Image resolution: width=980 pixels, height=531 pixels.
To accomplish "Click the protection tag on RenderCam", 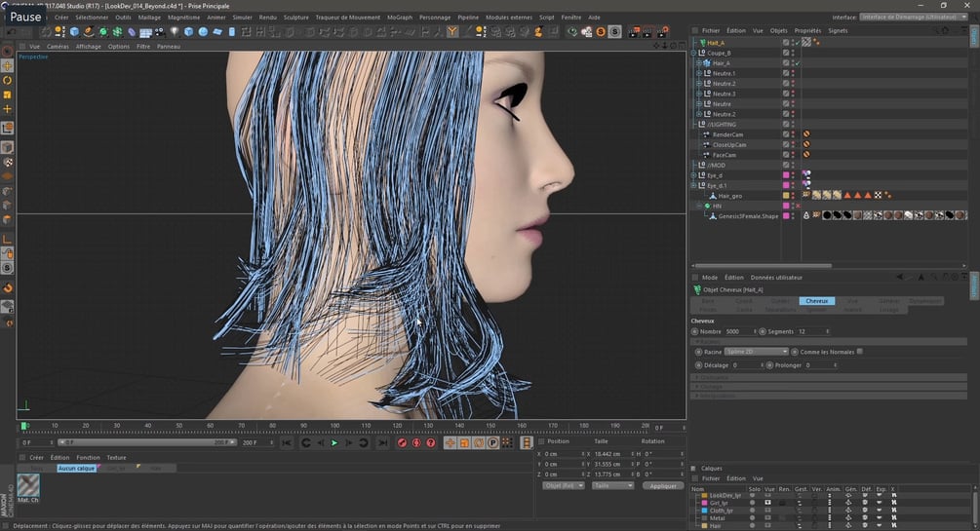I will 806,134.
